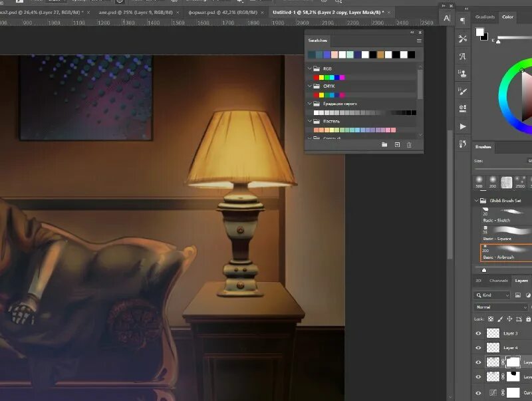Delete swatch using the trash icon

[409, 145]
